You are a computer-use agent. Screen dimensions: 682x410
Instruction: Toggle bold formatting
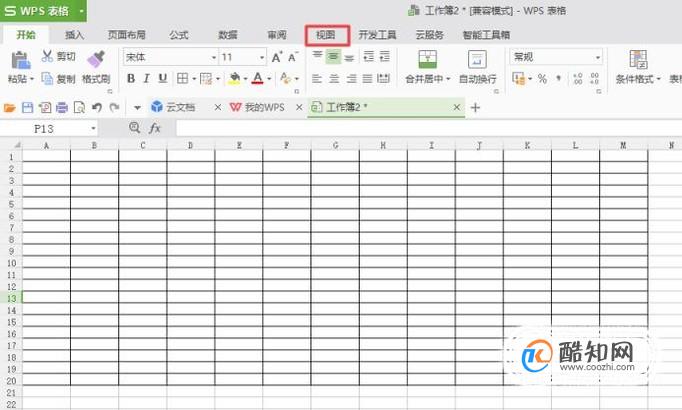[x=130, y=78]
